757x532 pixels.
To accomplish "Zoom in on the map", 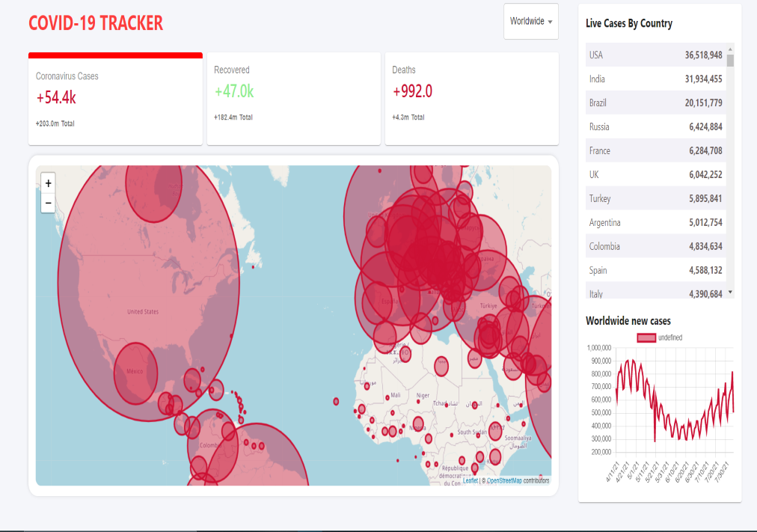I will (48, 183).
